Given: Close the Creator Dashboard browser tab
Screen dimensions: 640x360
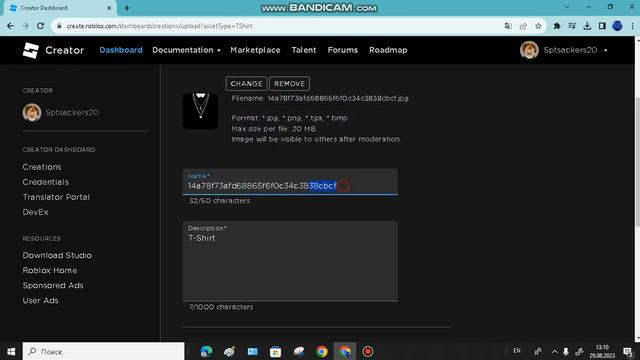Looking at the screenshot, I should (x=109, y=8).
